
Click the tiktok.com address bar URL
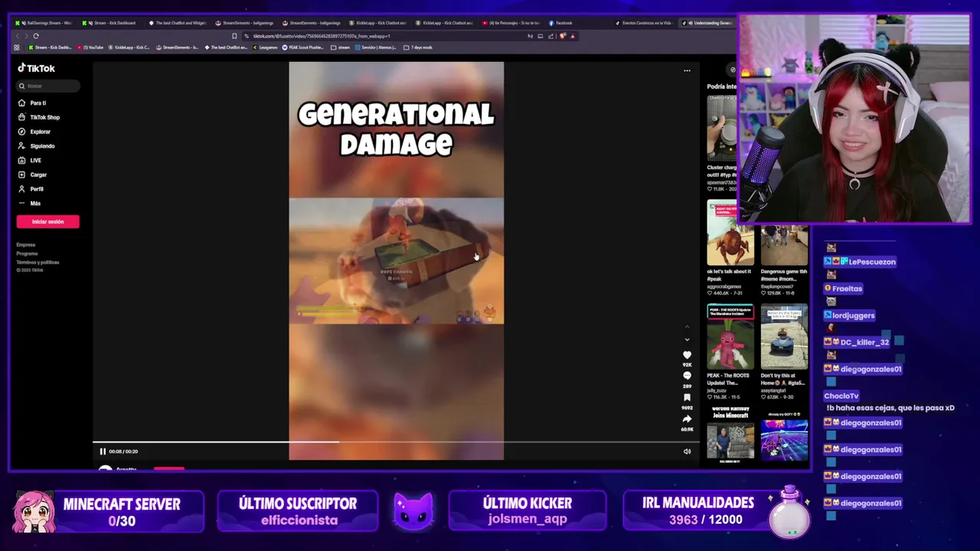(322, 36)
